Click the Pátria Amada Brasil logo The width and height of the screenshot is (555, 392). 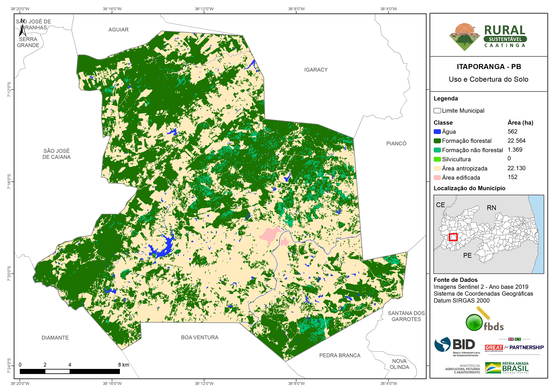507,368
